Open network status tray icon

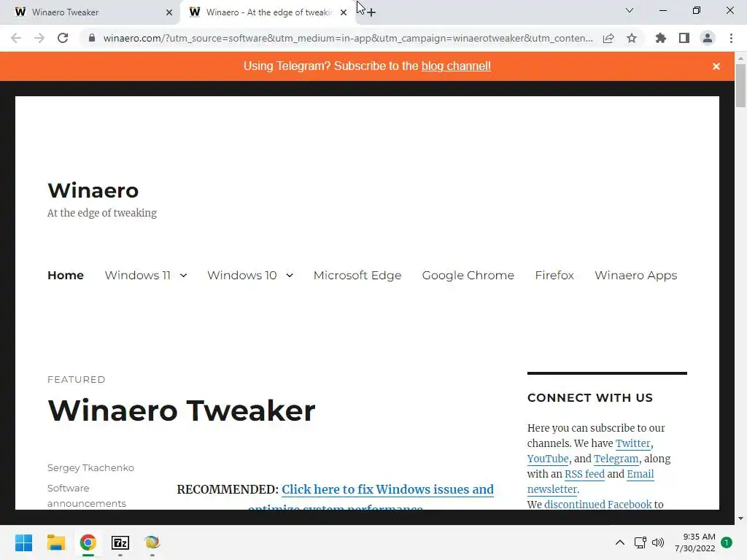[640, 542]
